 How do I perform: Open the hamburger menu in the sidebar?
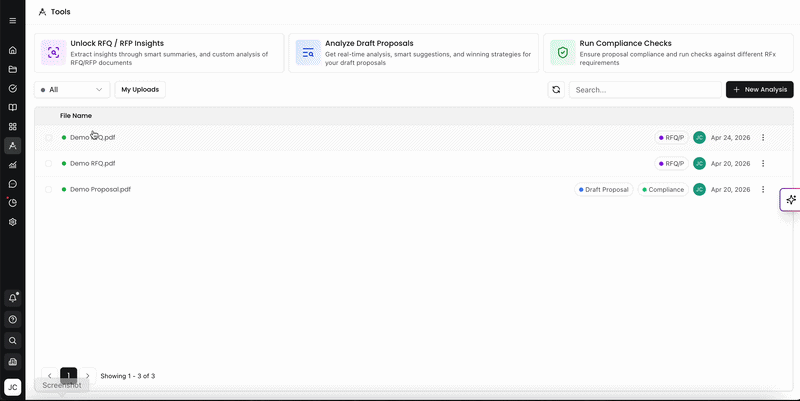click(x=13, y=21)
